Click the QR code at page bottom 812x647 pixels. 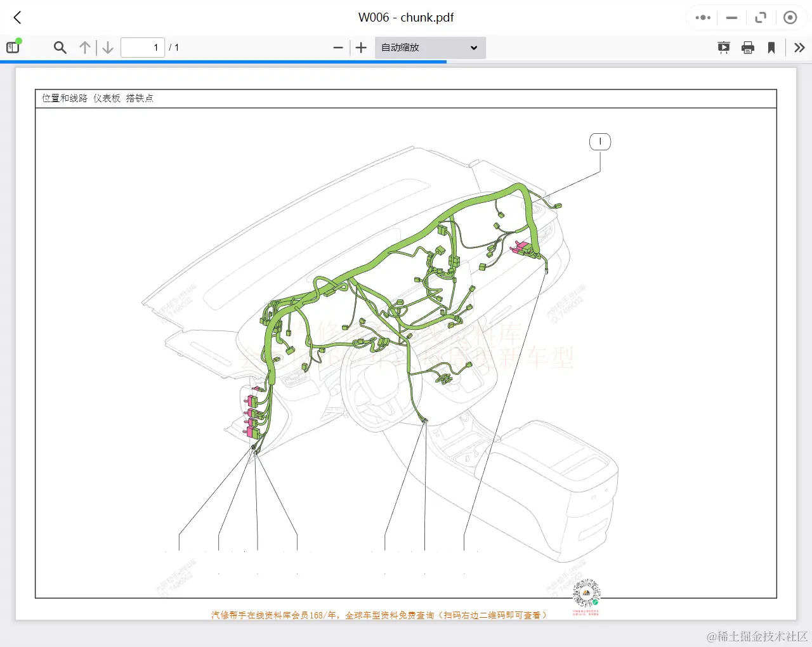586,594
